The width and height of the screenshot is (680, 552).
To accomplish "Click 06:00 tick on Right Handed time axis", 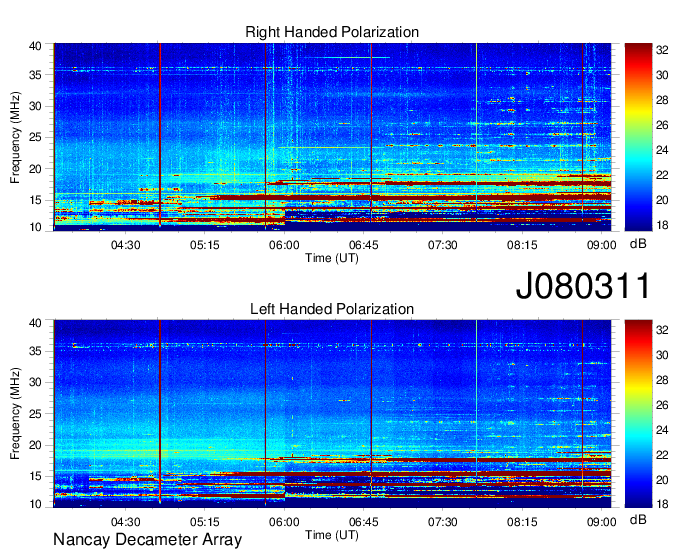I will pos(284,245).
